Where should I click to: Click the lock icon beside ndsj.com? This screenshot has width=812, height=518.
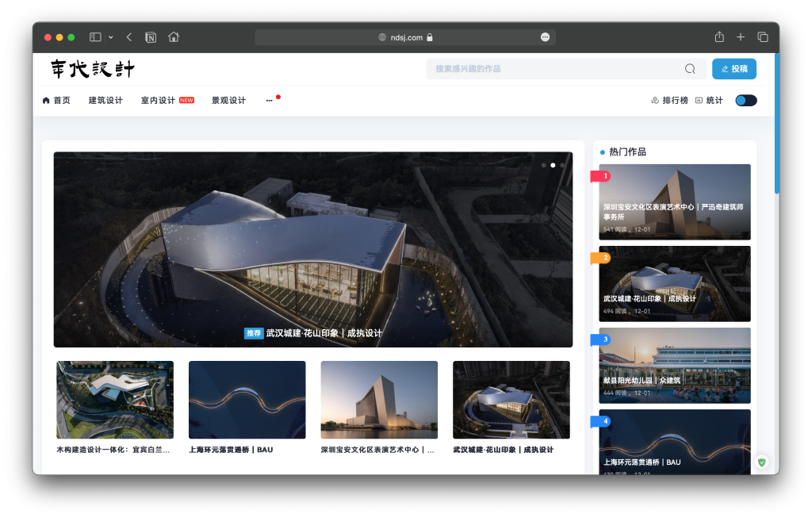pos(430,37)
